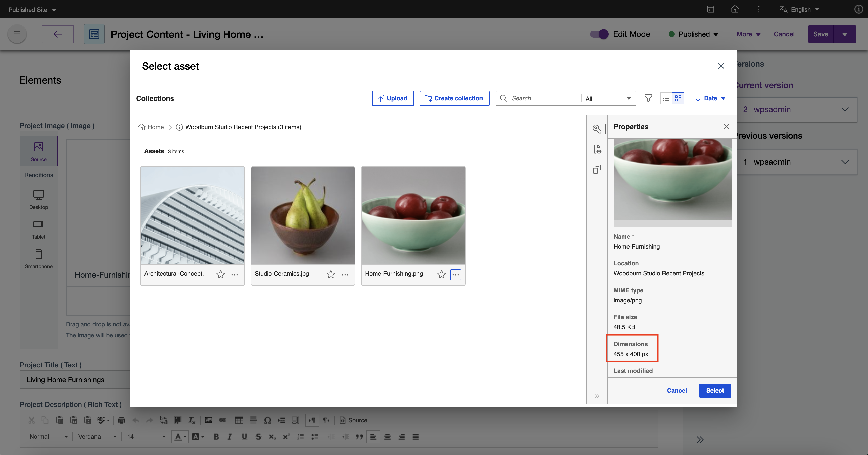Image resolution: width=868 pixels, height=455 pixels.
Task: Select the Studio-Ceramics pear thumbnail
Action: 303,215
